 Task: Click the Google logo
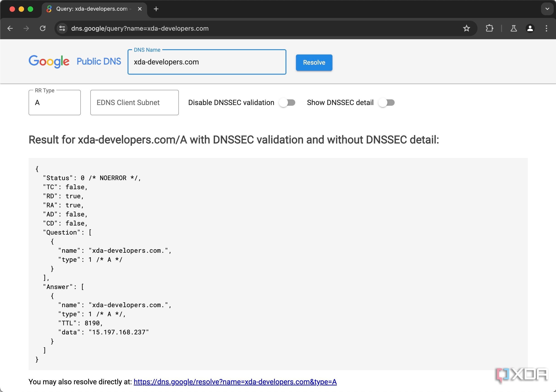49,61
